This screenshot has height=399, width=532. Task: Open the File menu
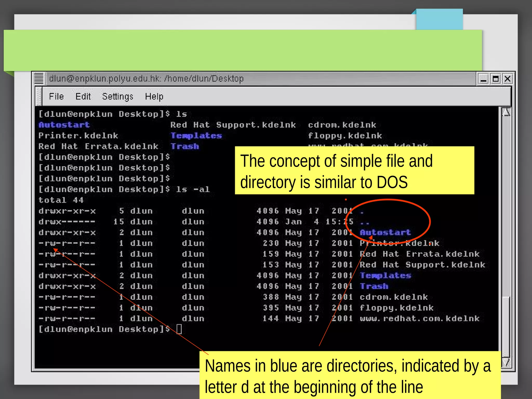(x=56, y=96)
